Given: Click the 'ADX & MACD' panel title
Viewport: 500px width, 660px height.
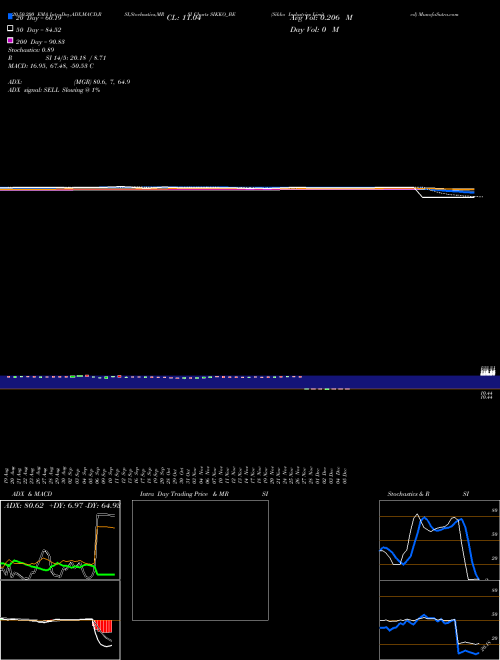Looking at the screenshot, I should (x=32, y=494).
